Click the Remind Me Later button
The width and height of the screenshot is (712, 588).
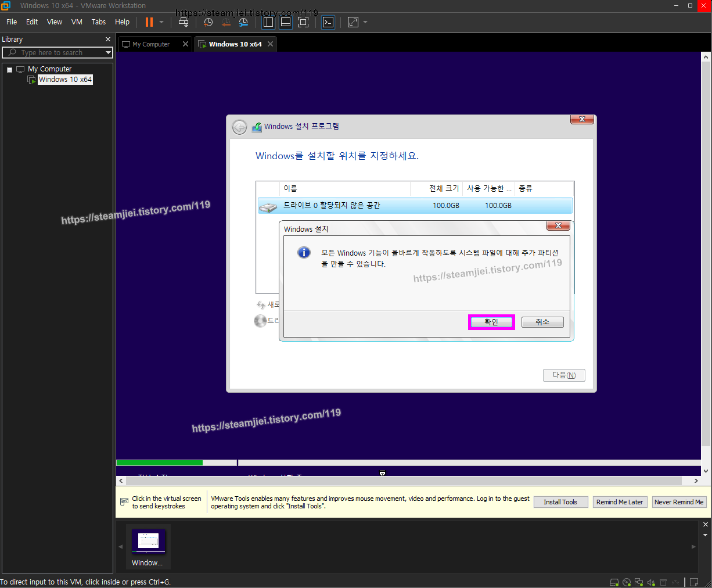coord(620,502)
